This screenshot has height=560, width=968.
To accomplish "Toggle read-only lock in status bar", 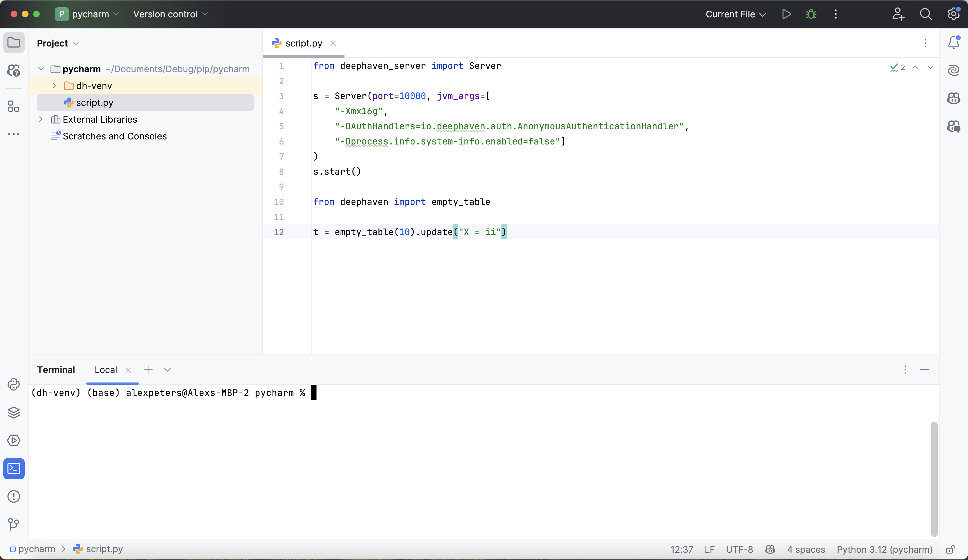I will pyautogui.click(x=950, y=550).
